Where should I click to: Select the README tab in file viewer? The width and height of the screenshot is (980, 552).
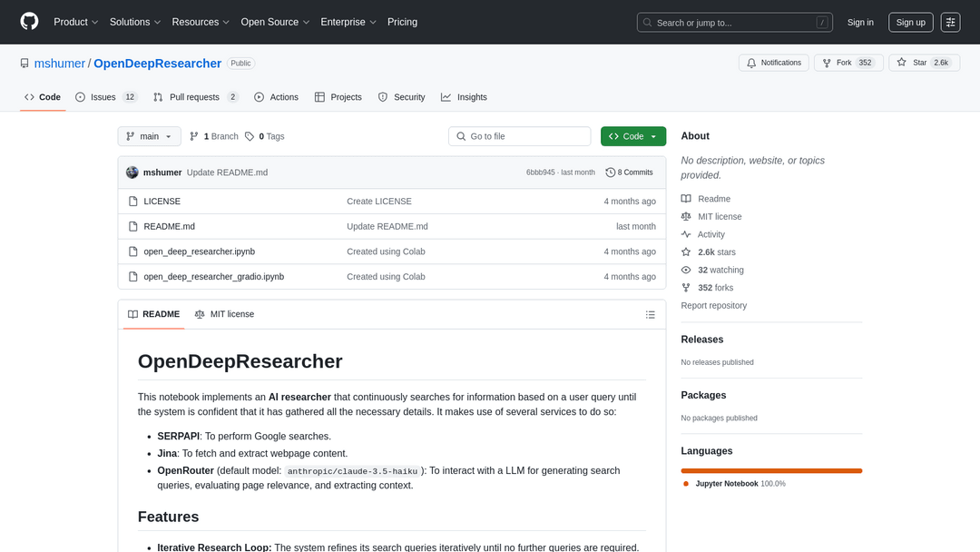point(153,314)
